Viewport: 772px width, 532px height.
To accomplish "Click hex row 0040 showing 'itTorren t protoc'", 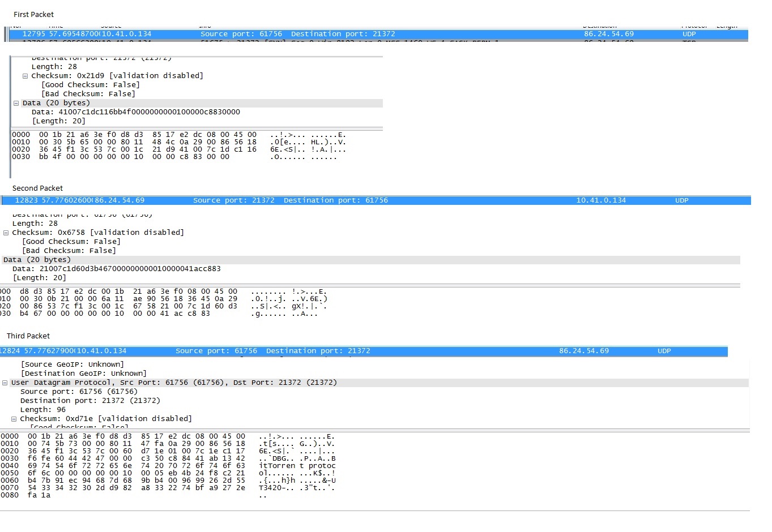I will (168, 466).
